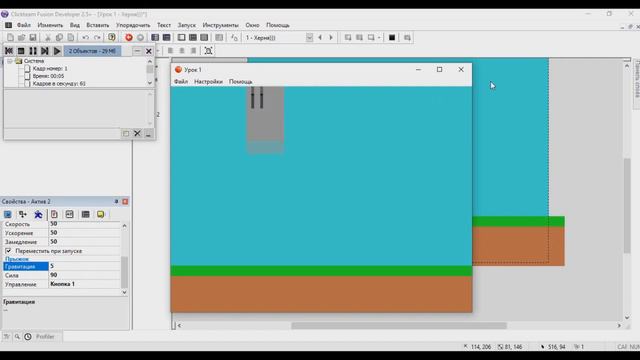Click debugger play button

[x=57, y=51]
